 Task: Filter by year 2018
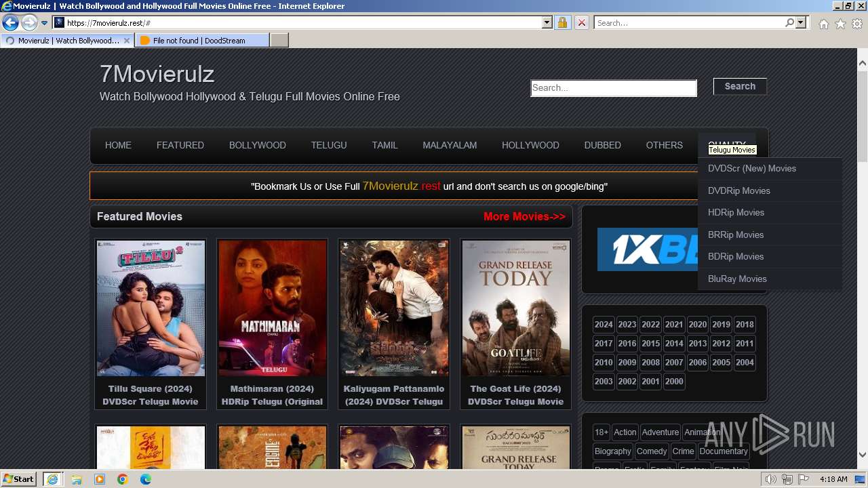(x=745, y=325)
